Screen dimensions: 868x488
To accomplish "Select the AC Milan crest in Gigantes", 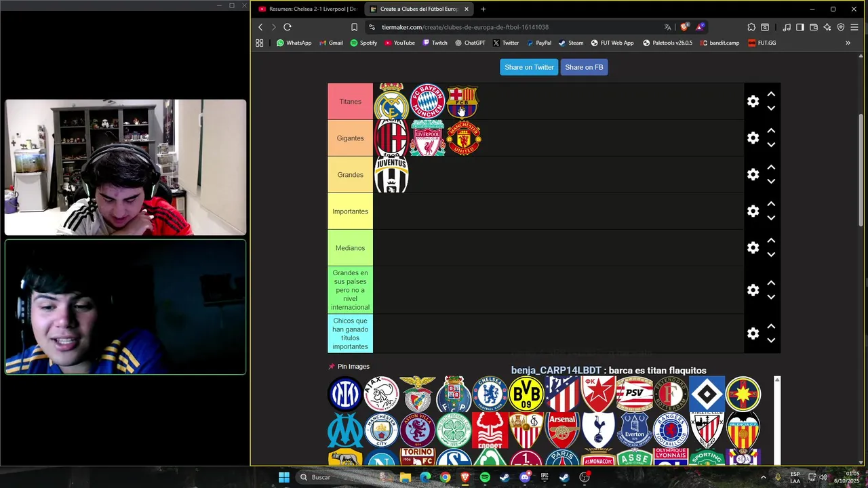I will pyautogui.click(x=391, y=138).
